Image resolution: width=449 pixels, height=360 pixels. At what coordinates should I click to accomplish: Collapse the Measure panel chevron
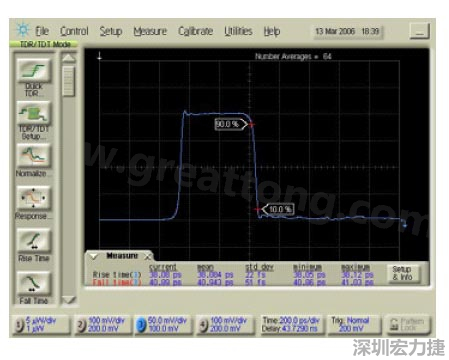pos(94,256)
